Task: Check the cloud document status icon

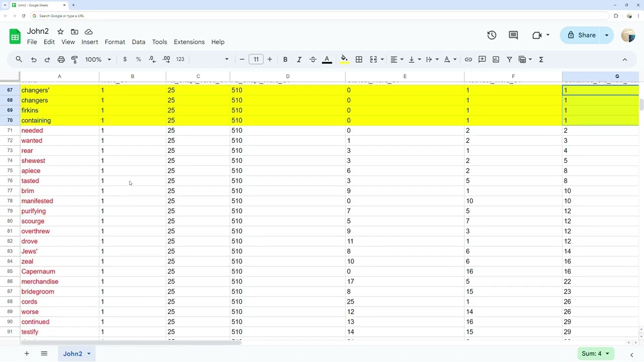Action: 89,32
